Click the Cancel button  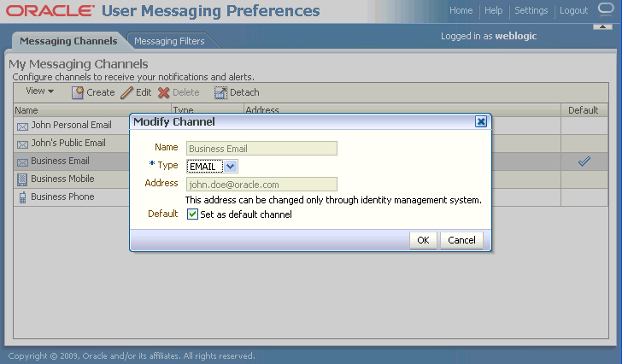tap(461, 240)
